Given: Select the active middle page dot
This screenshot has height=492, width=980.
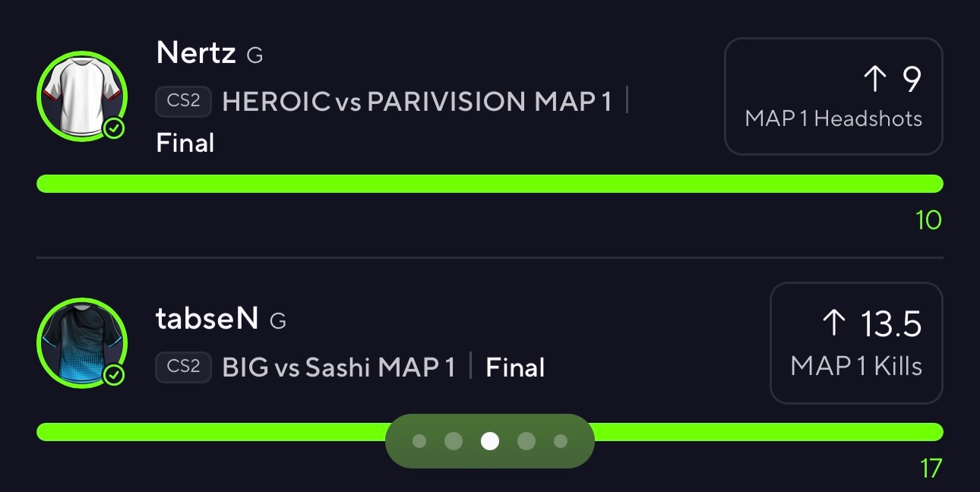Looking at the screenshot, I should (x=490, y=441).
